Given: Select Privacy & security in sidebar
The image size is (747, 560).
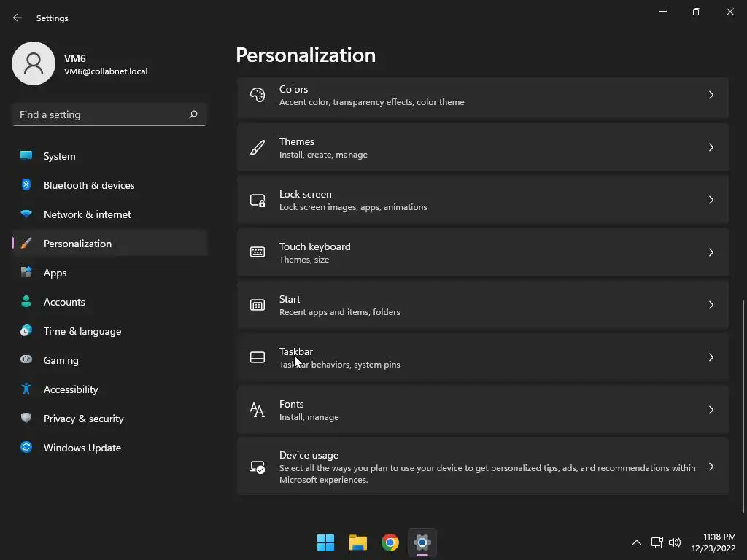Looking at the screenshot, I should 83,419.
